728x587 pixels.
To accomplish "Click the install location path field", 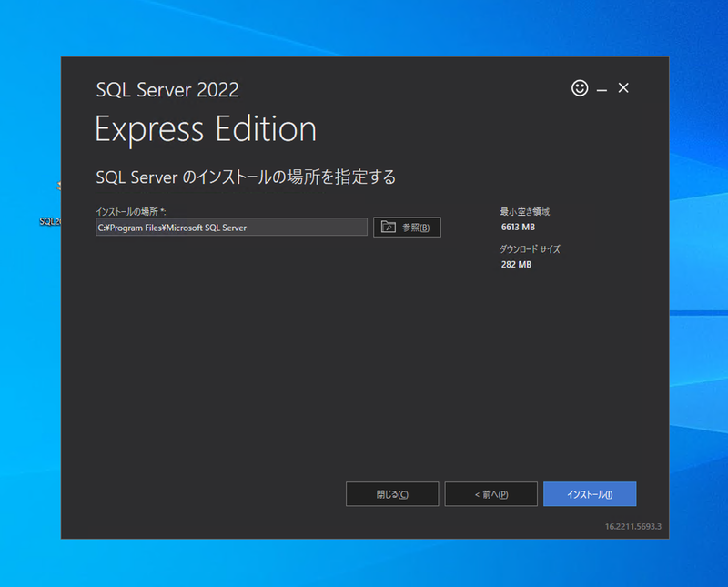I will point(231,228).
